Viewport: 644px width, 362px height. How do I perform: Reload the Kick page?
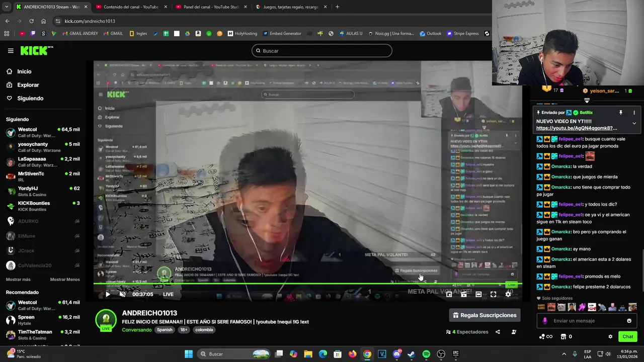click(31, 21)
